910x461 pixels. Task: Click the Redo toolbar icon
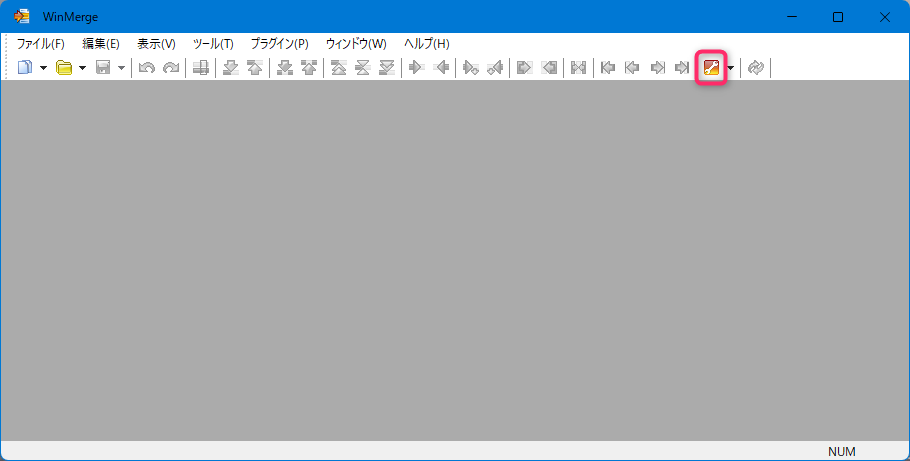(x=171, y=68)
